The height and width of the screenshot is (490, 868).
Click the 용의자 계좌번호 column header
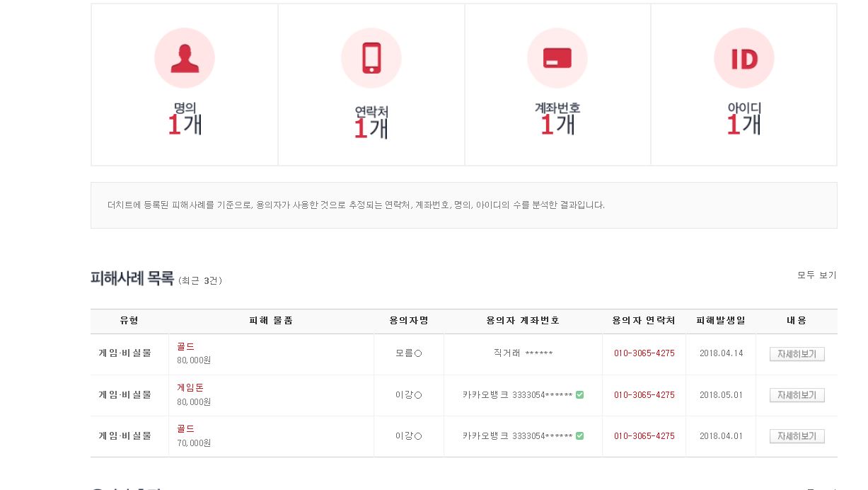point(523,321)
